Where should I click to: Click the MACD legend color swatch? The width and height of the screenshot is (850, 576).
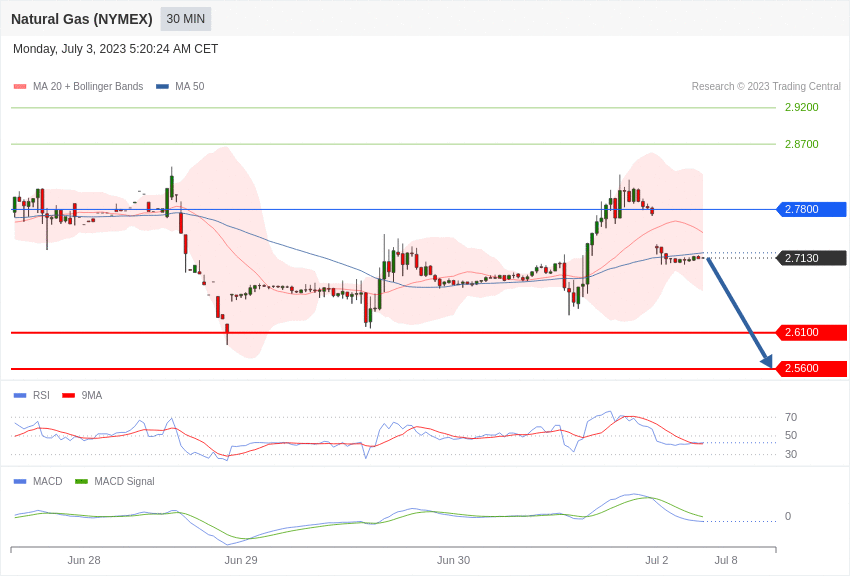click(20, 482)
